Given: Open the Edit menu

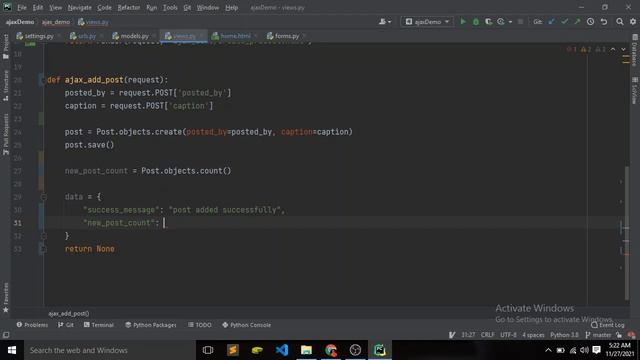Looking at the screenshot, I should pos(38,7).
